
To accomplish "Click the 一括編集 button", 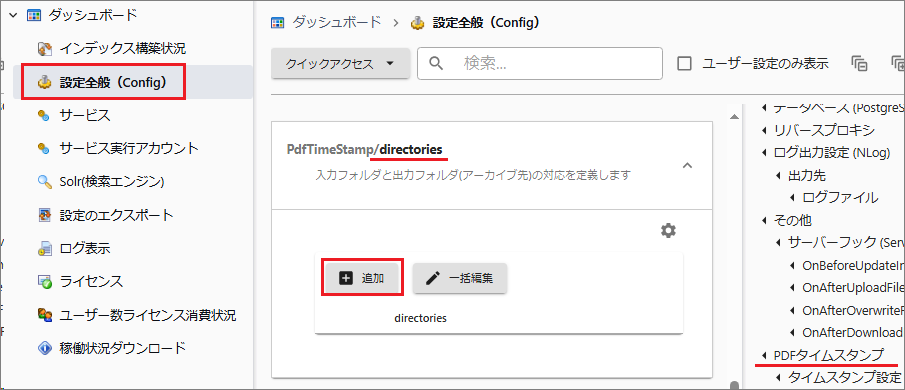I will coord(459,278).
